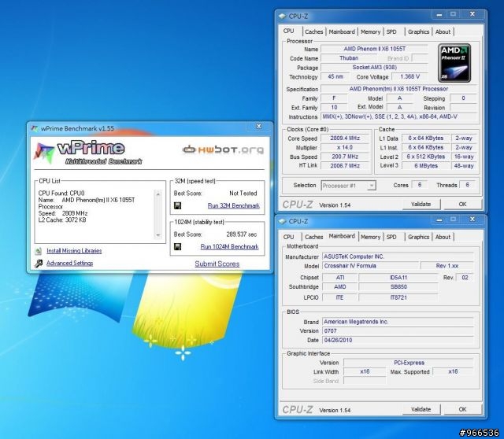The image size is (504, 439).
Task: Open the Advanced Settings link
Action: (70, 264)
